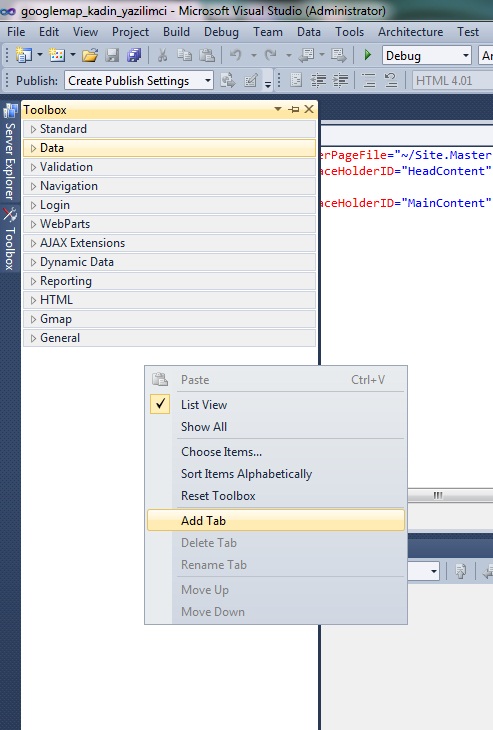Screen dimensions: 493x730
Task: Open the Edit menu
Action: coord(49,32)
